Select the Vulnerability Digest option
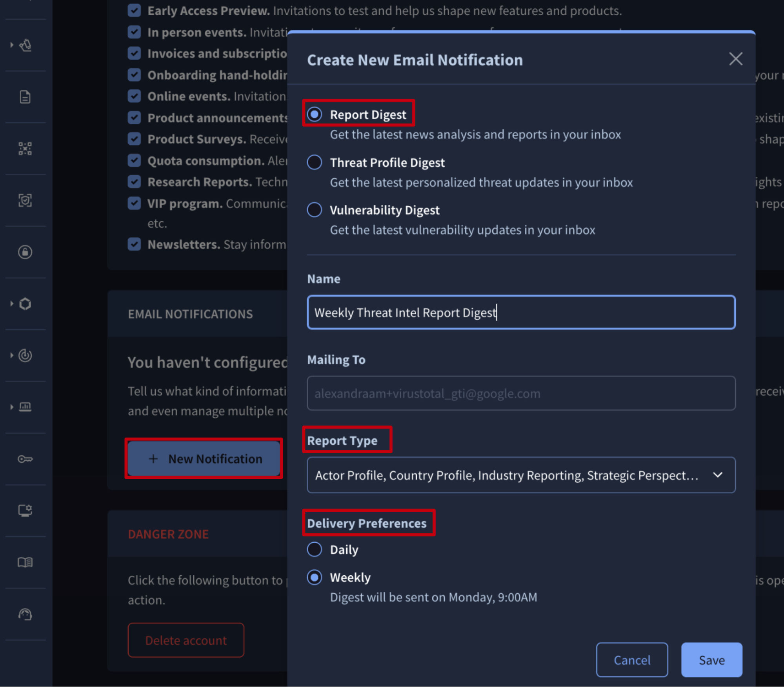This screenshot has height=687, width=784. coord(315,210)
